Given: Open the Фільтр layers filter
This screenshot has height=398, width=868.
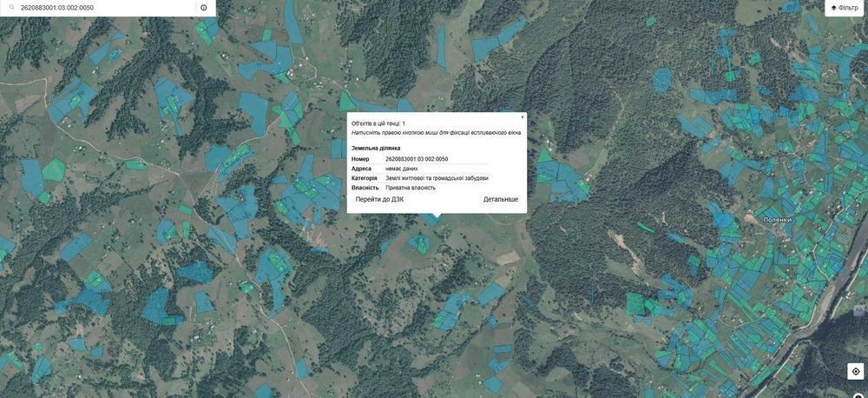Looking at the screenshot, I should tap(845, 8).
